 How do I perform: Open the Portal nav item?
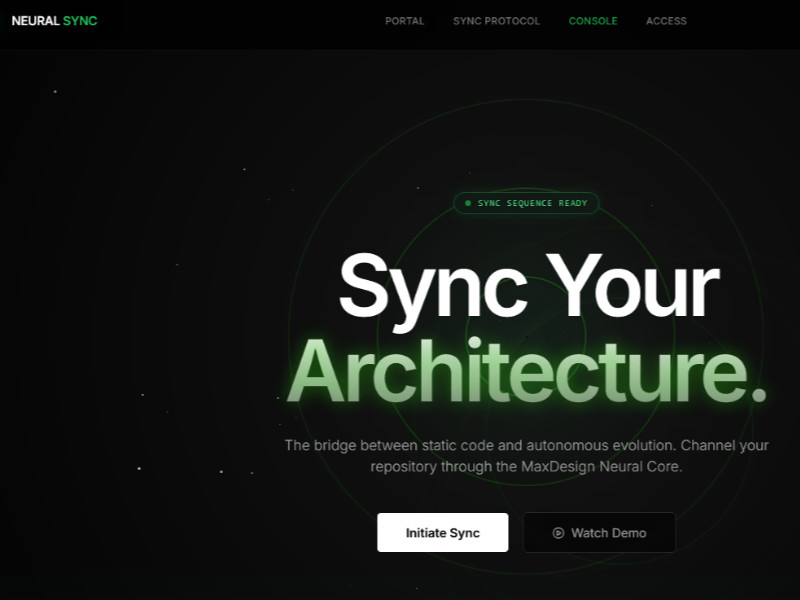404,21
